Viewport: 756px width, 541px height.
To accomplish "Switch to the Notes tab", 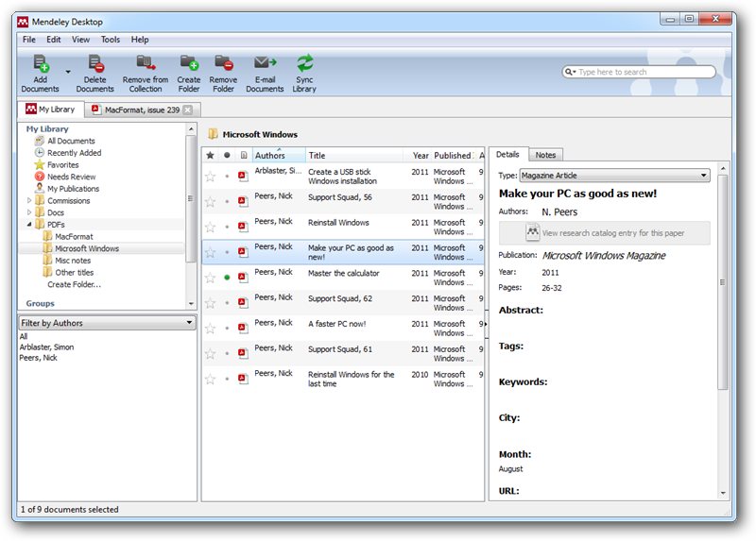I will tap(545, 155).
